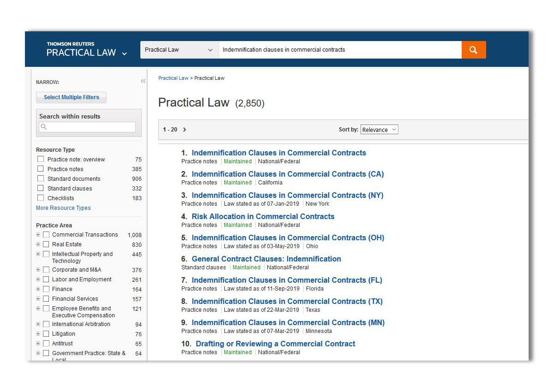This screenshot has height=392, width=554.
Task: Click the orange search magnifier button
Action: point(473,50)
